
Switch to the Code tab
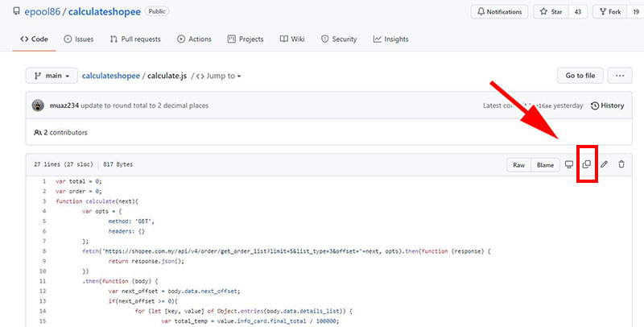(x=34, y=39)
